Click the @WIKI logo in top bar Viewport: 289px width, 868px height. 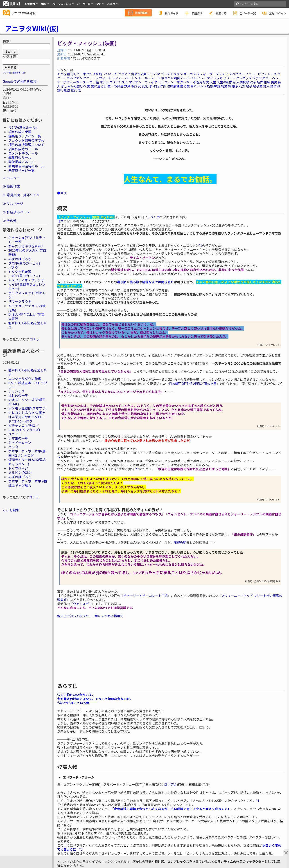11,4
